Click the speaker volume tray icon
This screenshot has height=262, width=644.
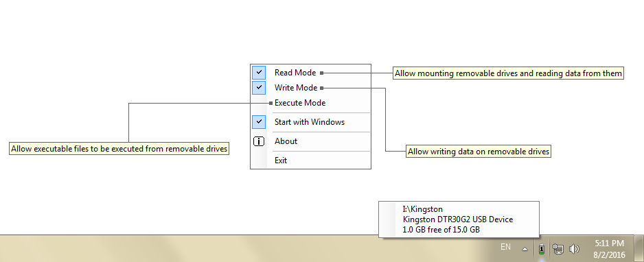(x=574, y=248)
